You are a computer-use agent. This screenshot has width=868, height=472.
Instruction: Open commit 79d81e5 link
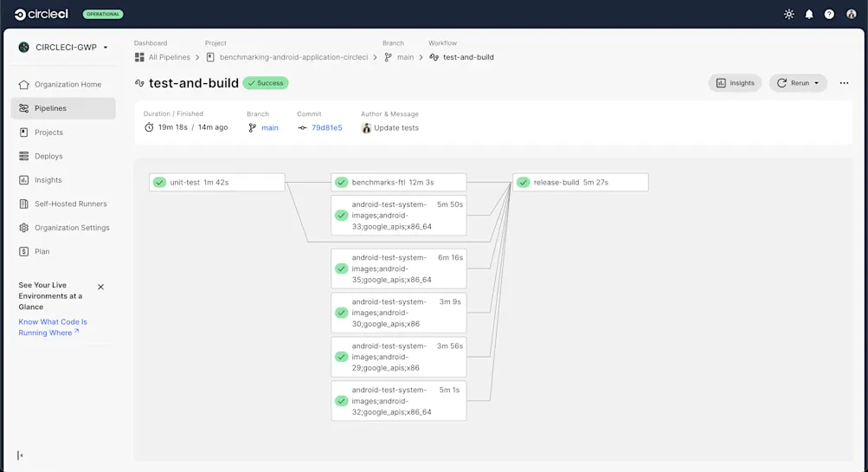click(x=326, y=128)
